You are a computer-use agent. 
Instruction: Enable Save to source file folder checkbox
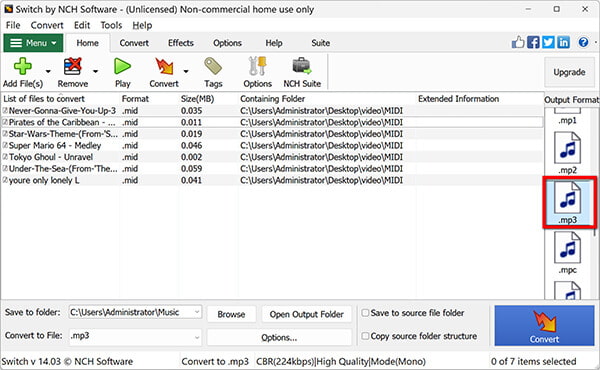click(365, 313)
